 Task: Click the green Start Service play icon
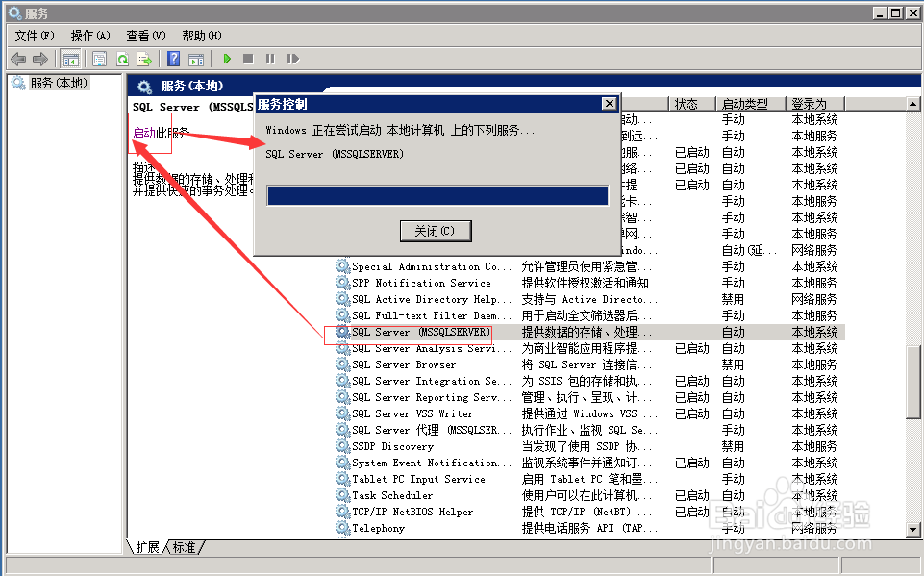(227, 59)
